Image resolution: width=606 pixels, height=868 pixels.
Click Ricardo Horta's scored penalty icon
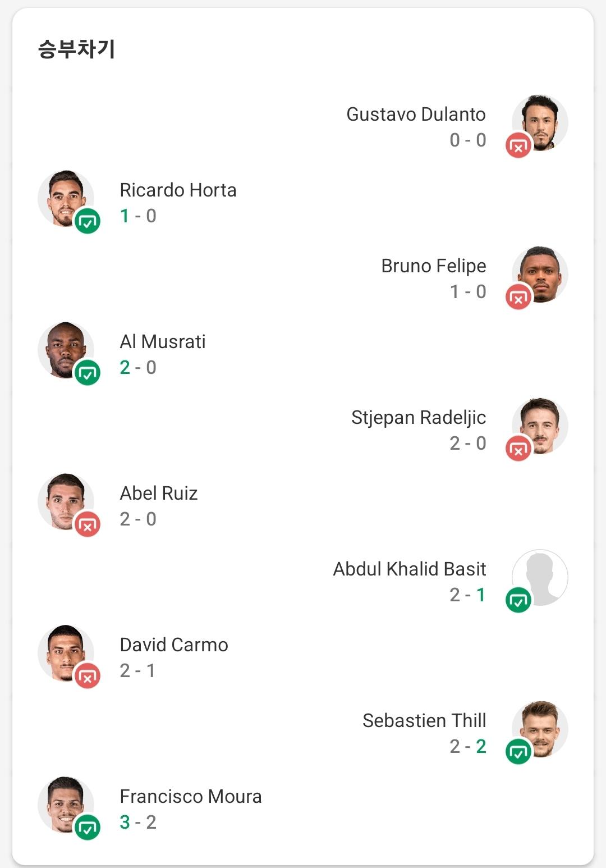(88, 221)
